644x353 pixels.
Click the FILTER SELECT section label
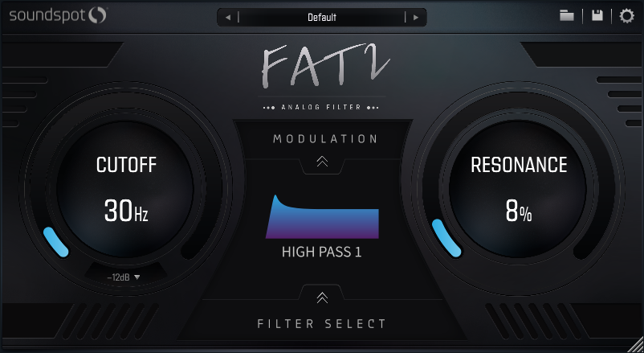322,324
